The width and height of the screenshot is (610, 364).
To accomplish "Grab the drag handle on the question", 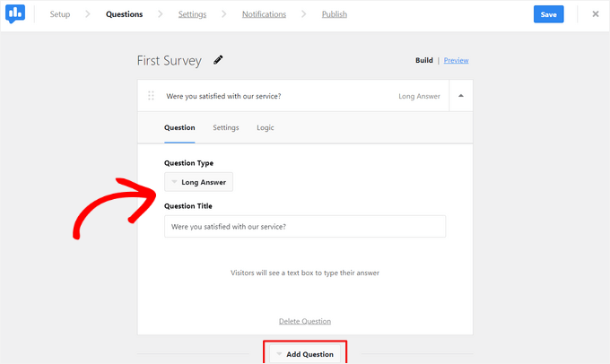I will 151,96.
